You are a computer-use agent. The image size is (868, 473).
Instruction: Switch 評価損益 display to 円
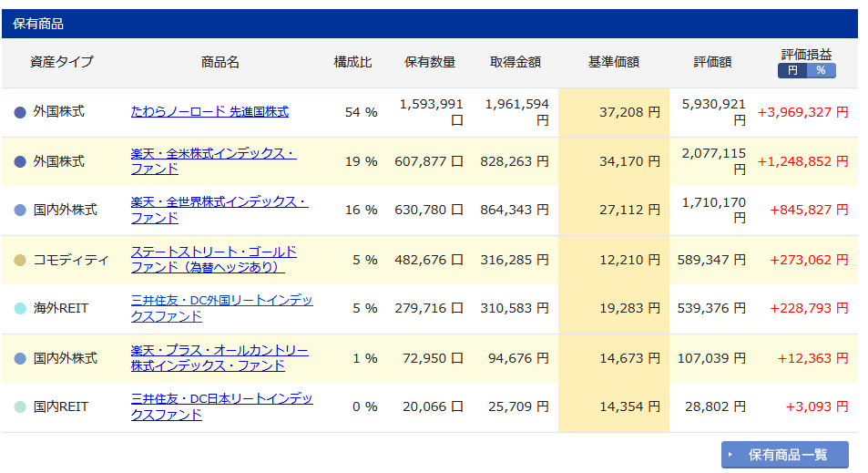(792, 70)
